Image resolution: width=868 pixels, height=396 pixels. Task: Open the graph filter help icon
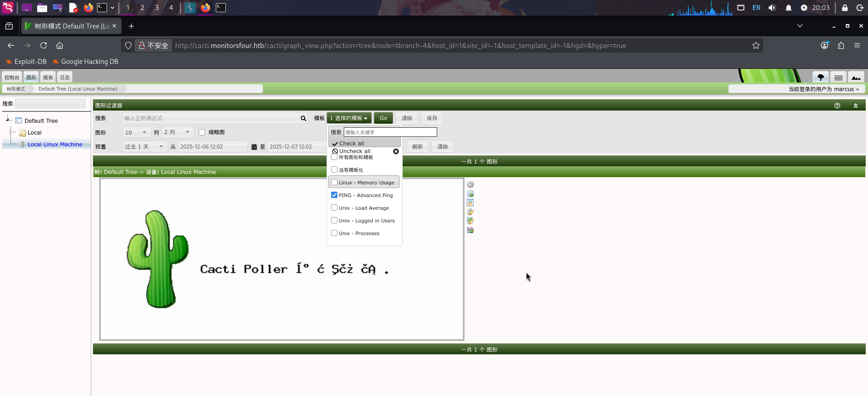[x=837, y=106]
